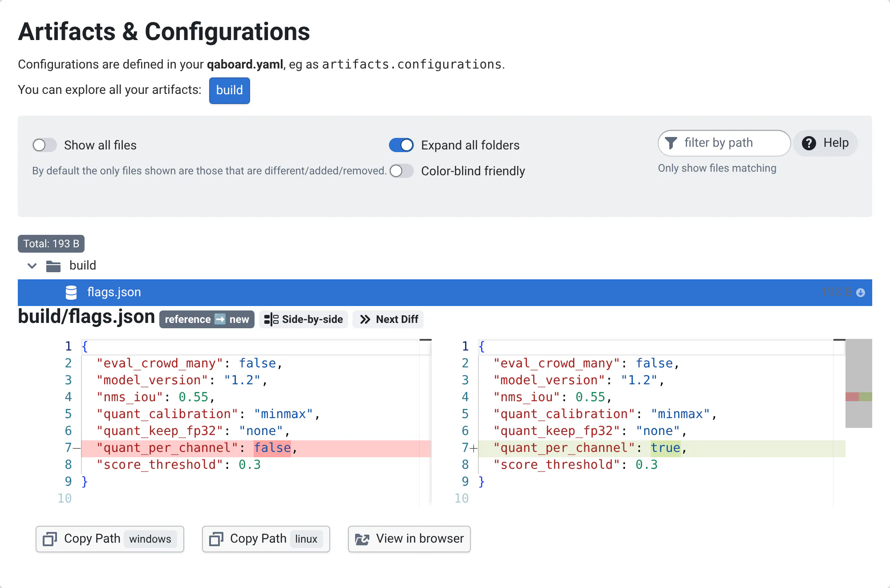Click the View in browser external icon
The width and height of the screenshot is (890, 588).
[362, 539]
